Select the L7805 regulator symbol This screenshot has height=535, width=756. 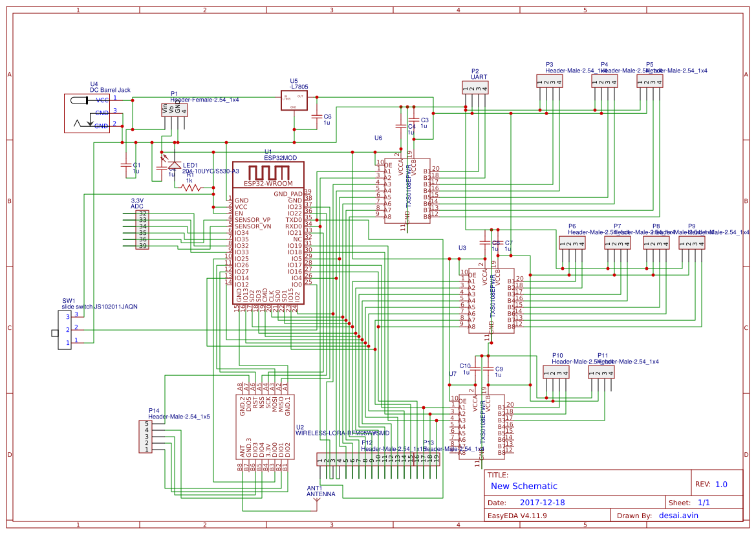point(294,100)
